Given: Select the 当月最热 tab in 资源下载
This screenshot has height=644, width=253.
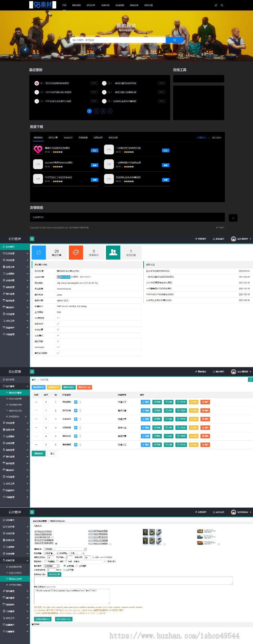Looking at the screenshot, I should [x=216, y=137].
